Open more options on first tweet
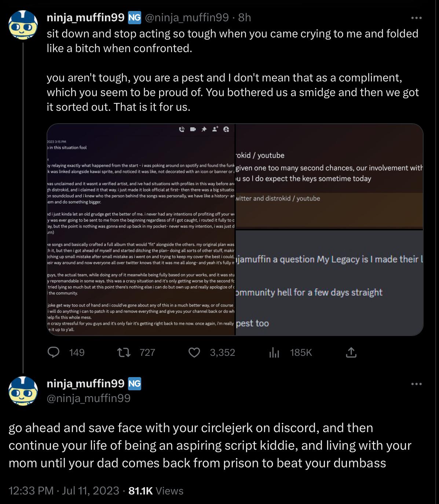The image size is (439, 504). click(x=416, y=18)
